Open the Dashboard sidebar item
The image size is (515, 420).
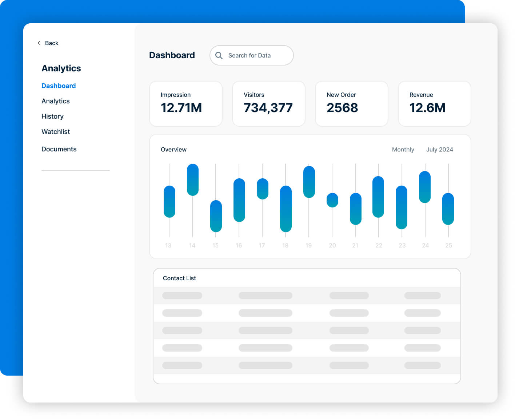59,86
